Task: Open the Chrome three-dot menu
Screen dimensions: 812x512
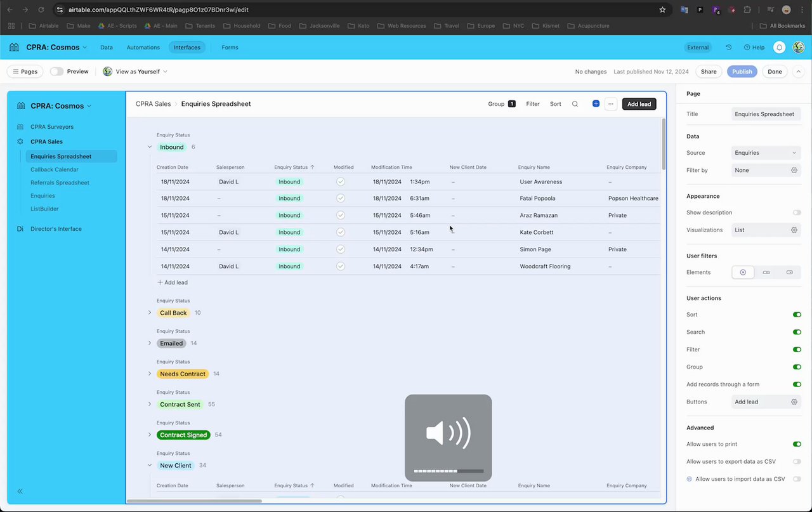Action: click(x=802, y=10)
